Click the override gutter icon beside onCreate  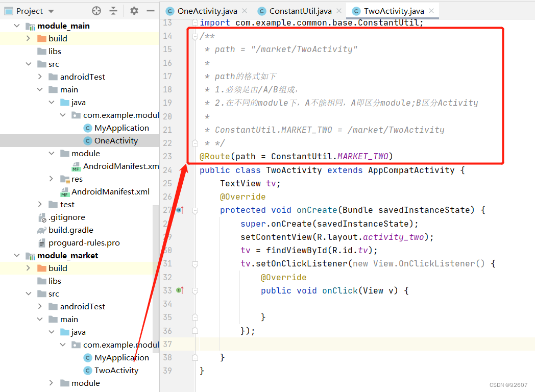[x=180, y=210]
